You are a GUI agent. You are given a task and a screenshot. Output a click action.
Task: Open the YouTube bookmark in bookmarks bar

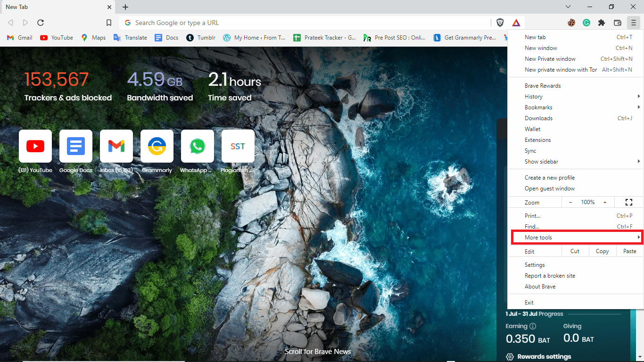(57, 38)
